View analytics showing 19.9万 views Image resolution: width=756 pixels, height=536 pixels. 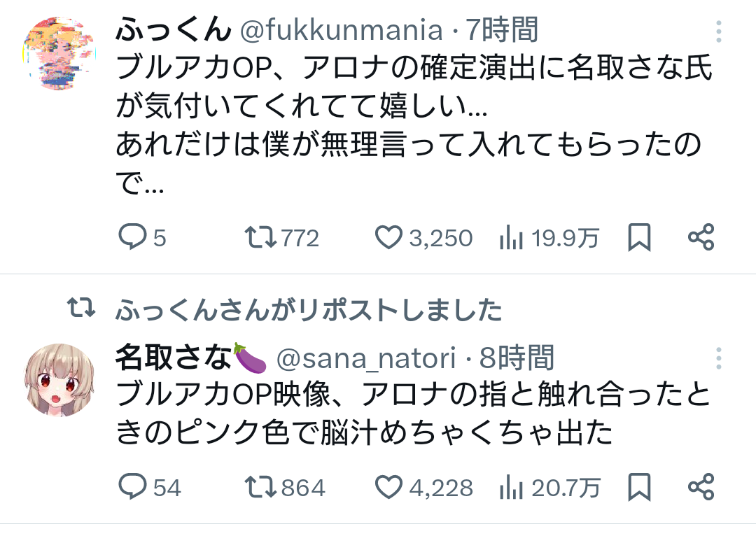pyautogui.click(x=512, y=238)
